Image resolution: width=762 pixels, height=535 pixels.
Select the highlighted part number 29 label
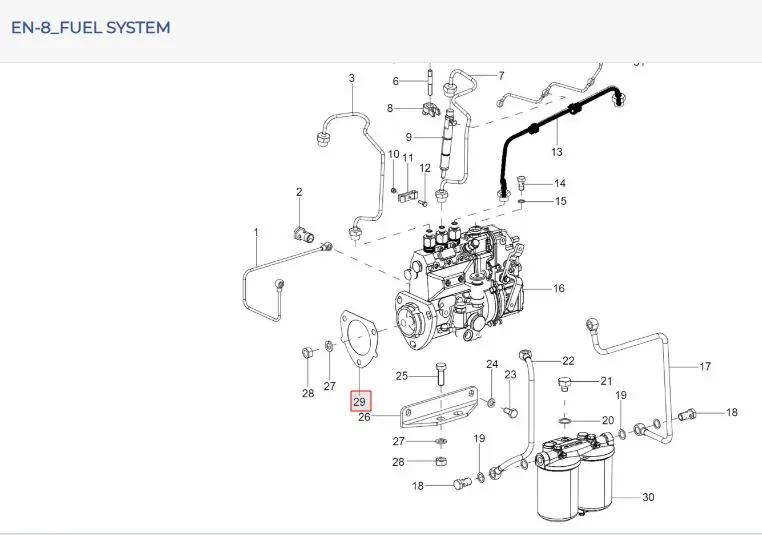pos(361,401)
